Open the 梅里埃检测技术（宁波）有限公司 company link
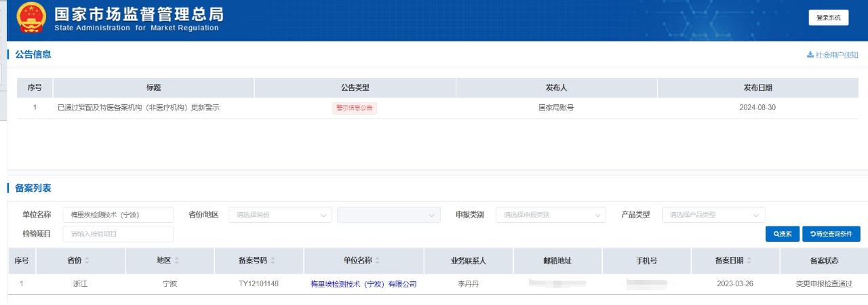The height and width of the screenshot is (305, 868). tap(363, 284)
